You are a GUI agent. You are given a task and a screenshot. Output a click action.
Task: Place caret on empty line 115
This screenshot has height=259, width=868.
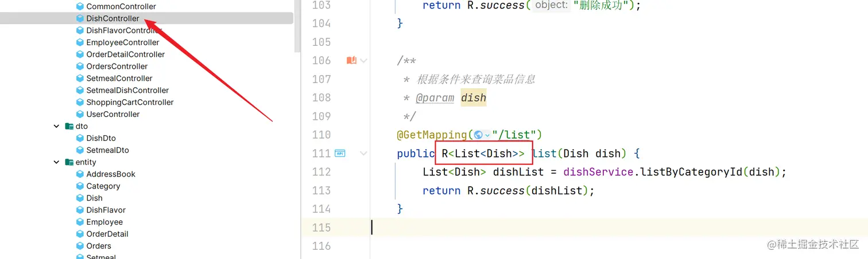(619, 227)
